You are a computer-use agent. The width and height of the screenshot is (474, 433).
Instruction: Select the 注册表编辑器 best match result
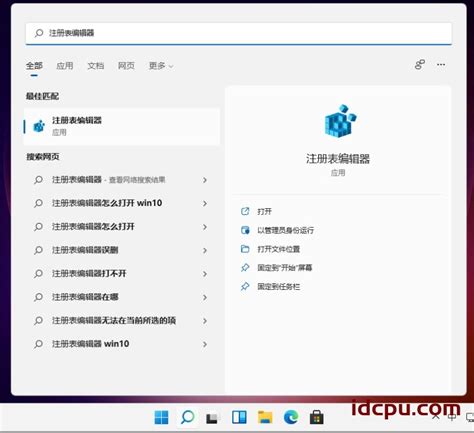122,126
